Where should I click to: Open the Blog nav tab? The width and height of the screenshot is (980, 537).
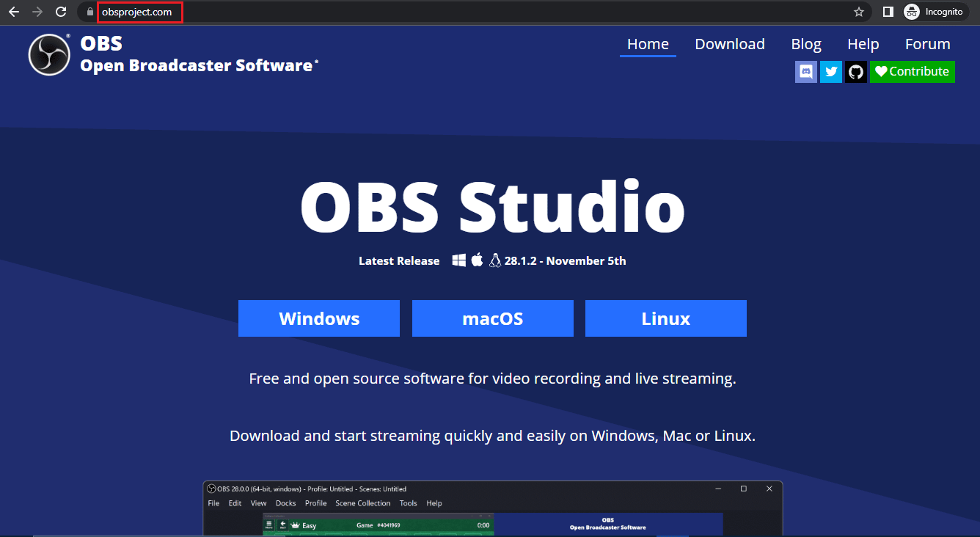(806, 44)
